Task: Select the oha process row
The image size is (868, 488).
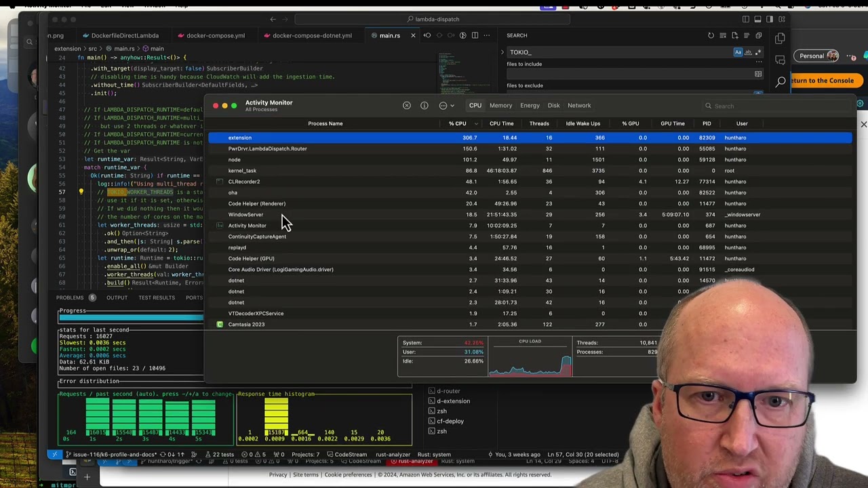Action: 530,192
